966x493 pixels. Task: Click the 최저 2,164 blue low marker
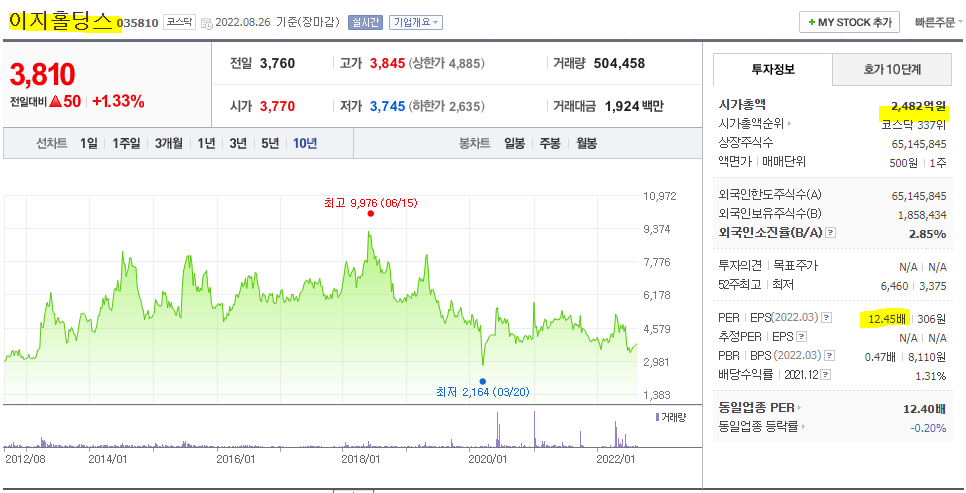[482, 381]
